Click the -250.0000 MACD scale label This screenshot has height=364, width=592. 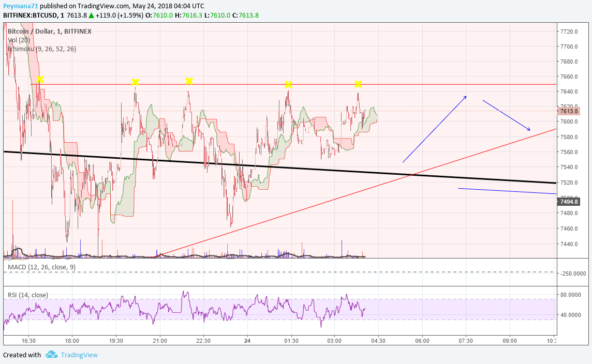573,274
